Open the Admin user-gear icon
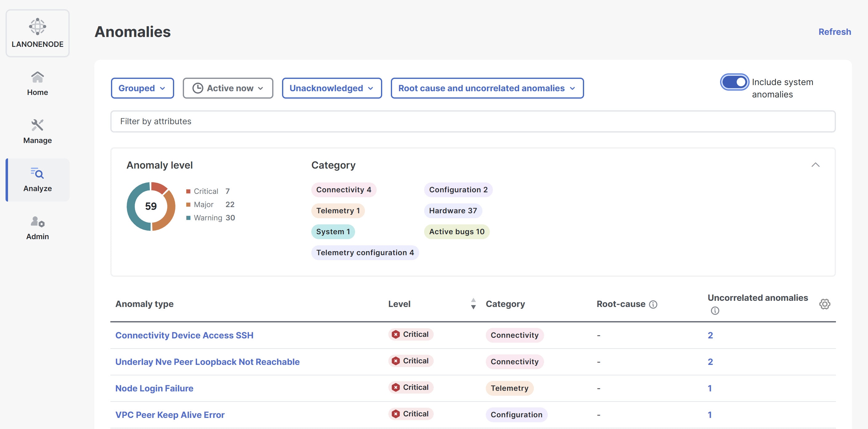868x429 pixels. [37, 221]
